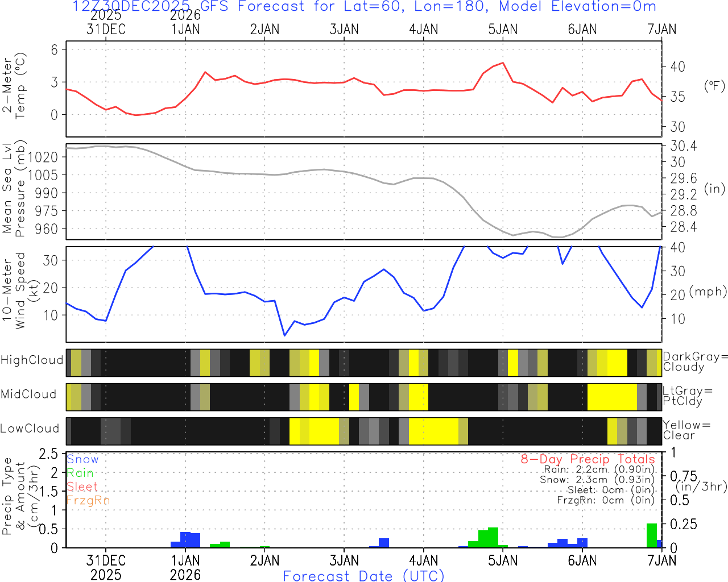728x582 pixels.
Task: Click the Sleet: 0cm total text
Action: (x=611, y=490)
